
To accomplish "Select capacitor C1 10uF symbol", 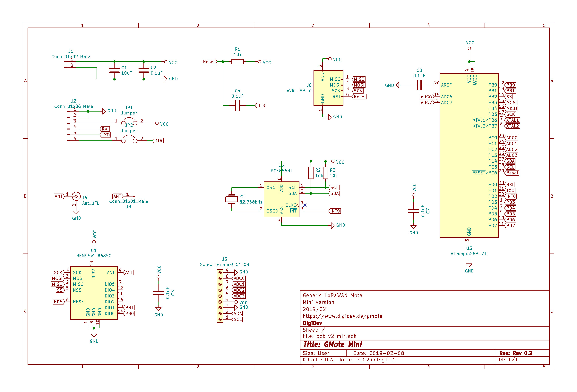I will click(114, 71).
